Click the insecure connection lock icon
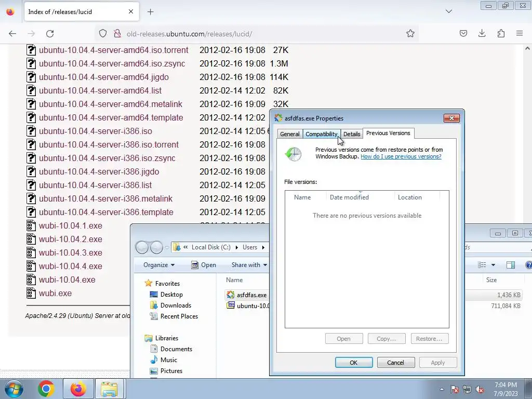 (x=117, y=34)
